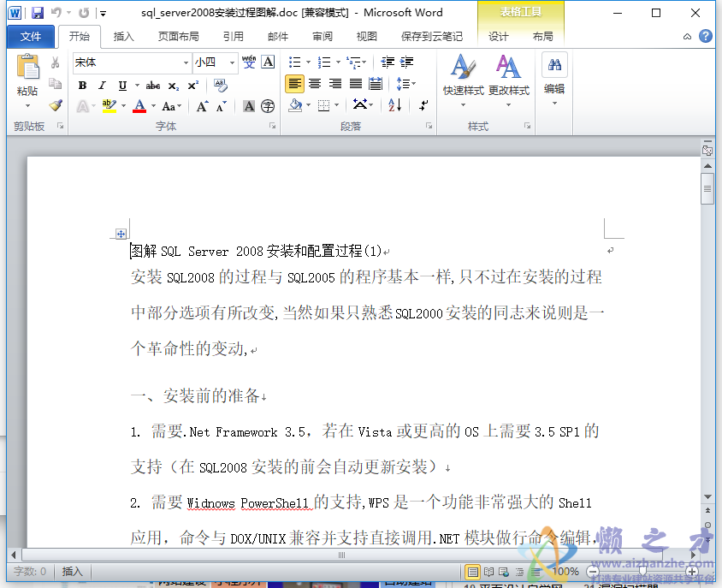Image resolution: width=722 pixels, height=588 pixels.
Task: Toggle center text alignment
Action: pos(315,83)
